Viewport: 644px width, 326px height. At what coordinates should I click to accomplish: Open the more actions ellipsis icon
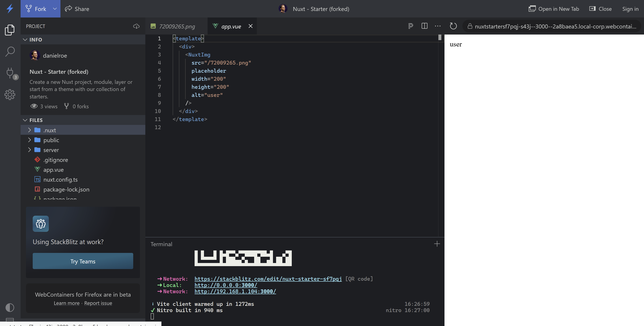[438, 26]
